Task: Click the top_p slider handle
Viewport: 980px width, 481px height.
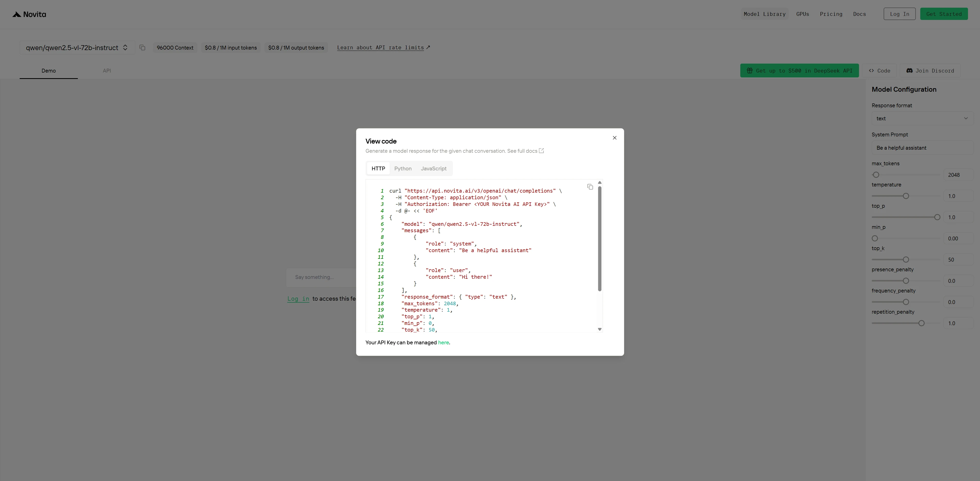Action: pos(937,217)
